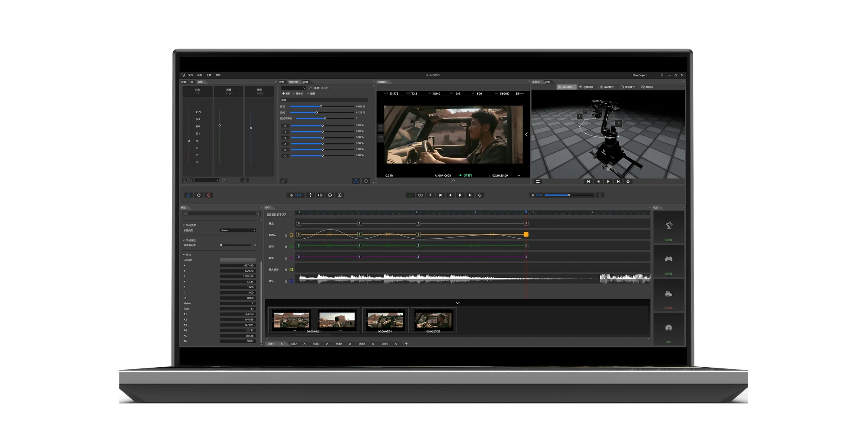This screenshot has width=868, height=434.
Task: Click the horizontal mirror split icon
Action: click(320, 195)
